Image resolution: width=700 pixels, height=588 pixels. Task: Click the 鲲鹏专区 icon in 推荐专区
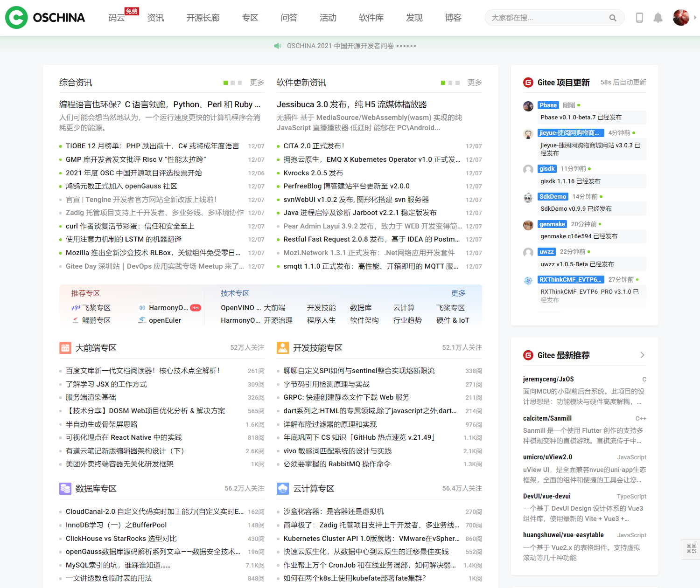(76, 320)
